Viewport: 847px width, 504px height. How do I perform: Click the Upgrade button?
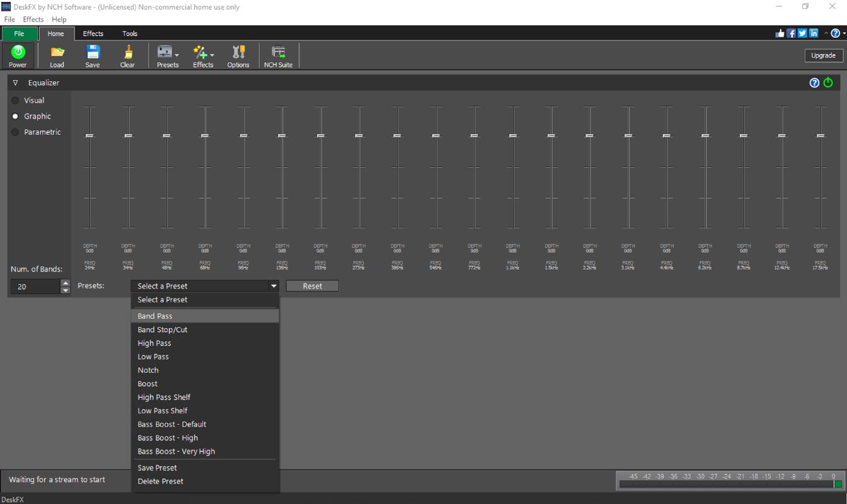click(823, 55)
